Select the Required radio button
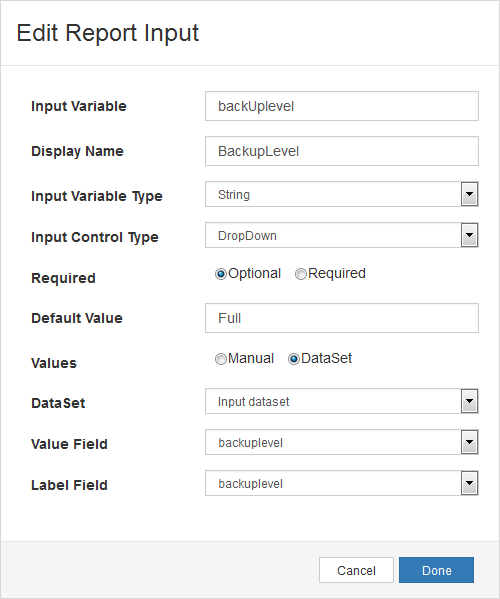The width and height of the screenshot is (500, 599). 301,274
